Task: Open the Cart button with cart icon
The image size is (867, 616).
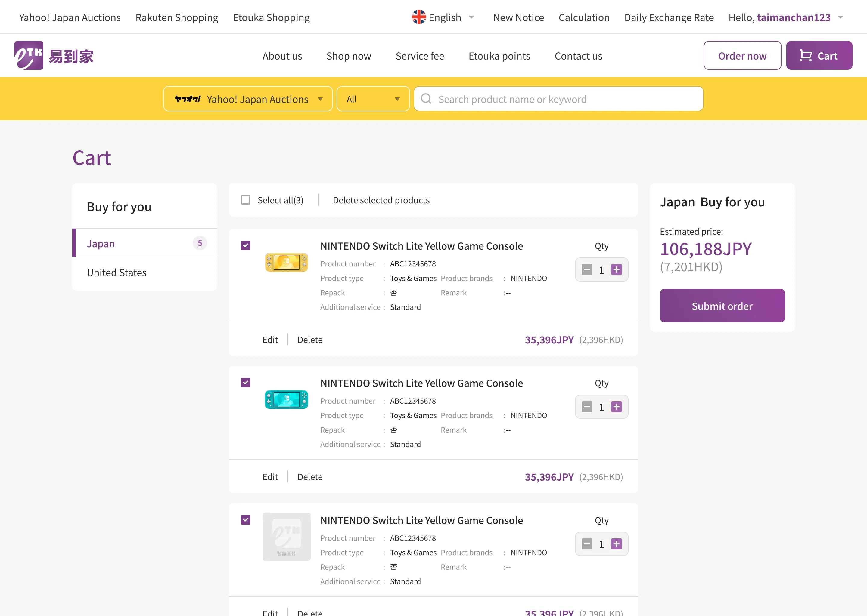Action: (819, 56)
